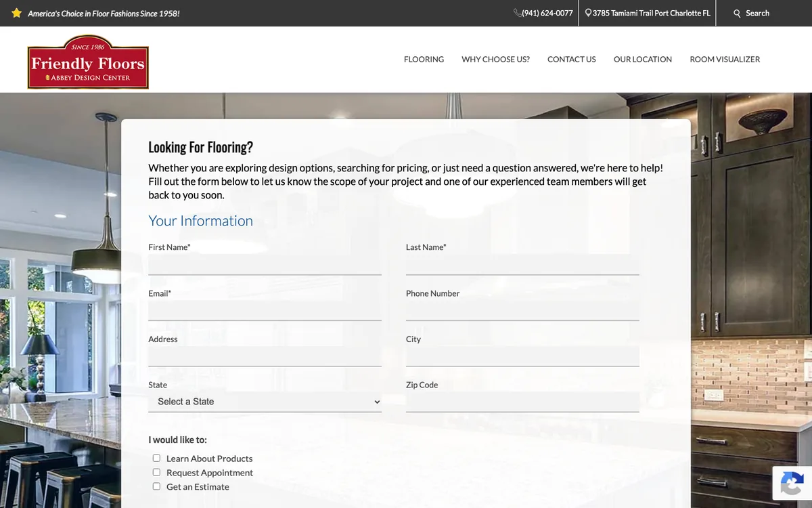
Task: Check the Get an Estimate box
Action: click(156, 487)
